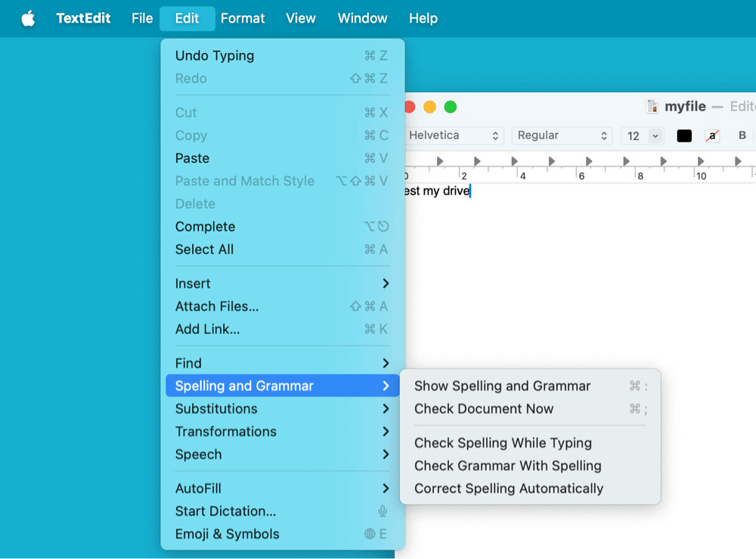The width and height of the screenshot is (756, 559).
Task: Choose Show Spelling and Grammar
Action: [x=502, y=386]
